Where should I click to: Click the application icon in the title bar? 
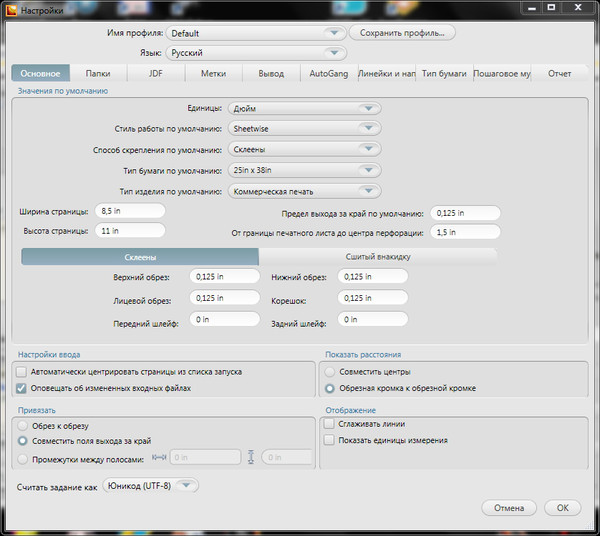pyautogui.click(x=10, y=9)
